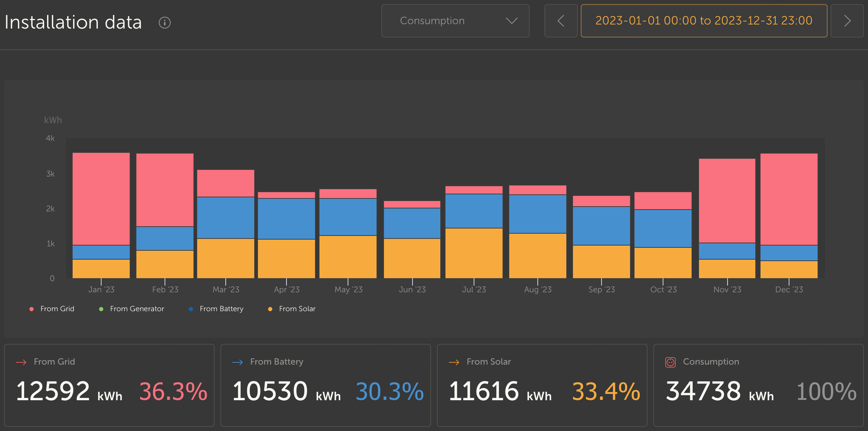This screenshot has height=431, width=868.
Task: Click the 4k y-axis tick label
Action: click(x=50, y=138)
